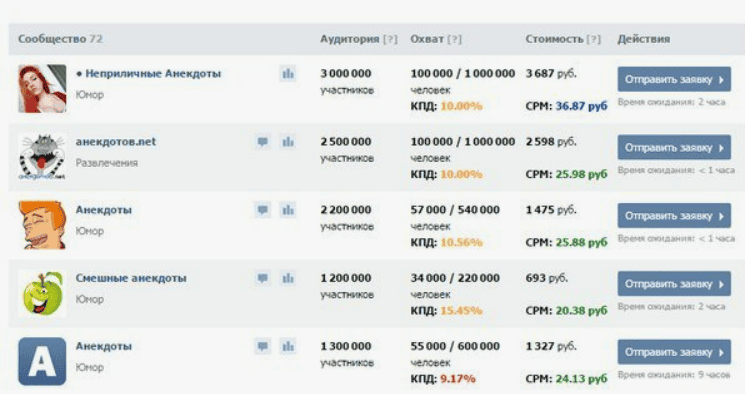Viewport: 745px width, 394px height.
Task: Click the cat avatar of анекдотов.net
Action: [x=42, y=157]
